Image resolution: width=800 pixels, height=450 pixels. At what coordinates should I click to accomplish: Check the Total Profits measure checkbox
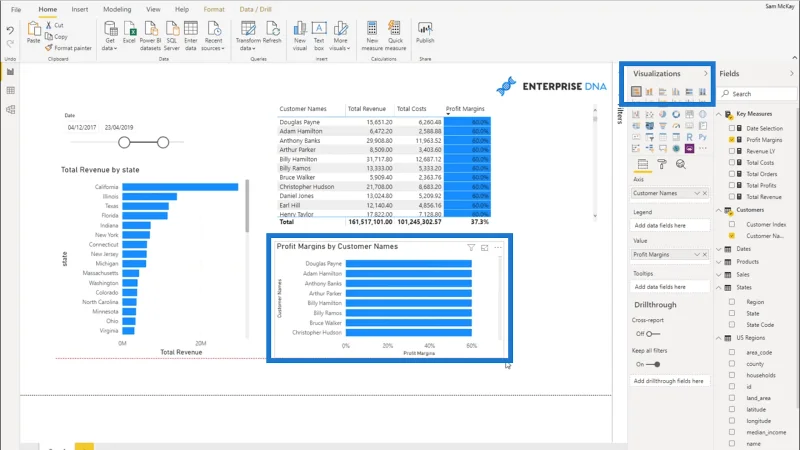point(732,185)
